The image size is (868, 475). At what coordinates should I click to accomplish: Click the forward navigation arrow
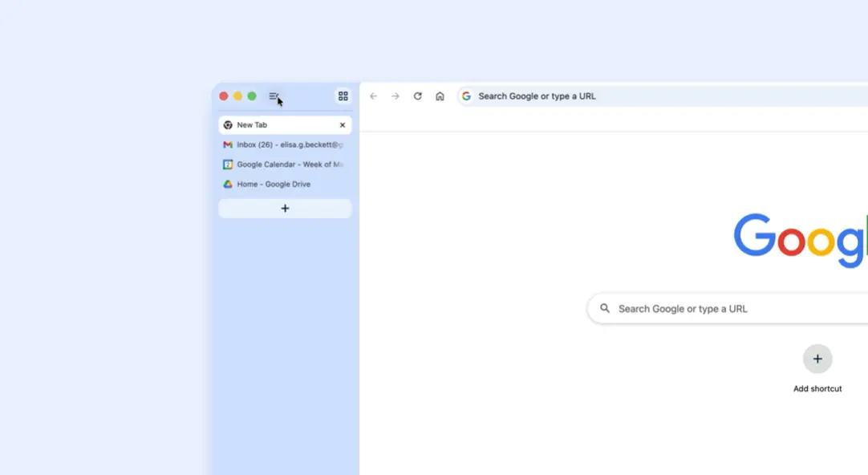(x=395, y=96)
